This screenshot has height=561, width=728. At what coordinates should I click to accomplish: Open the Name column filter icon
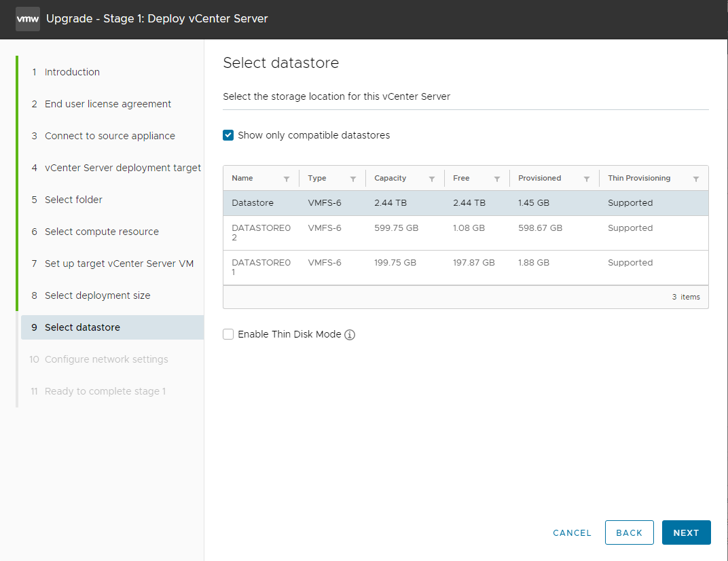pyautogui.click(x=287, y=179)
